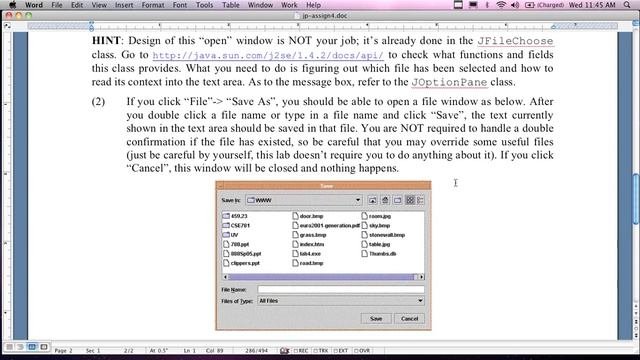Open the Insert menu
Image resolution: width=640 pixels, height=360 pixels.
(x=124, y=5)
